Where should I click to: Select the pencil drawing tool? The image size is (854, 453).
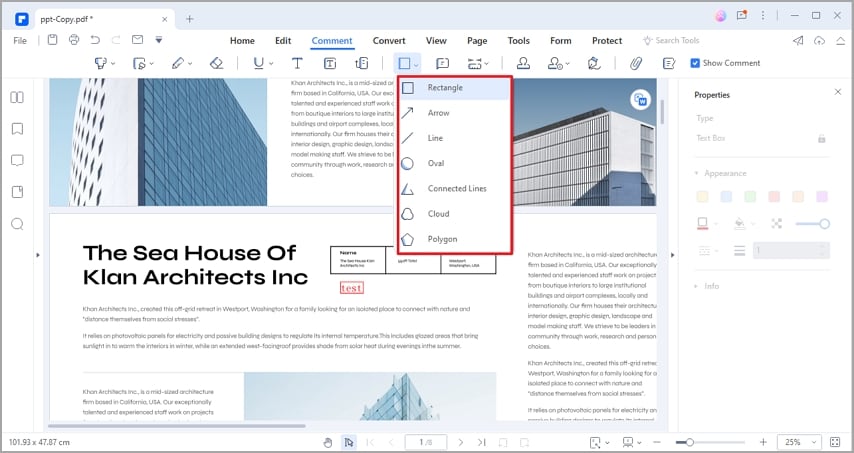click(178, 63)
